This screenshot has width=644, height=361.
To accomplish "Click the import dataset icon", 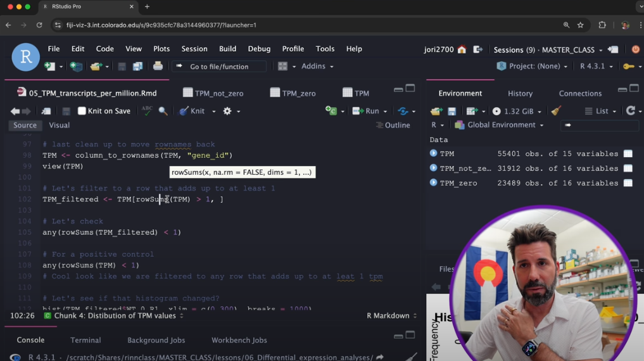I will tap(472, 111).
